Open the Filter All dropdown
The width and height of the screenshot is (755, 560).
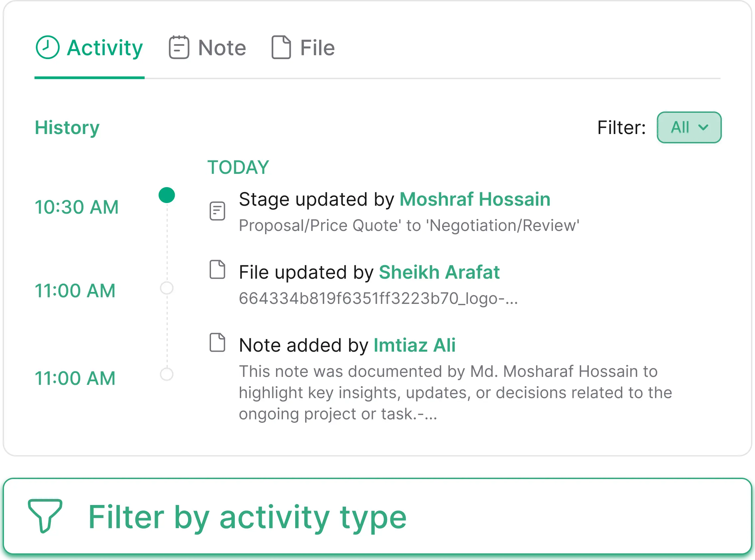pos(689,127)
